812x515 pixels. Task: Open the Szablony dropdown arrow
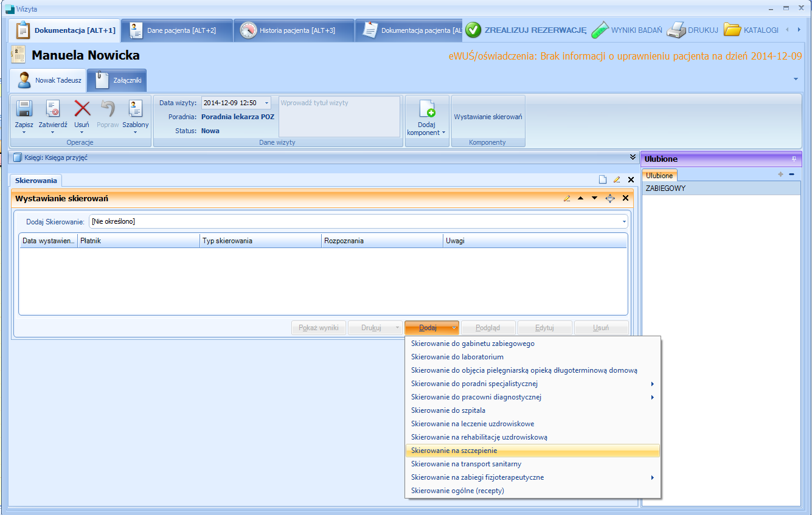pyautogui.click(x=135, y=133)
